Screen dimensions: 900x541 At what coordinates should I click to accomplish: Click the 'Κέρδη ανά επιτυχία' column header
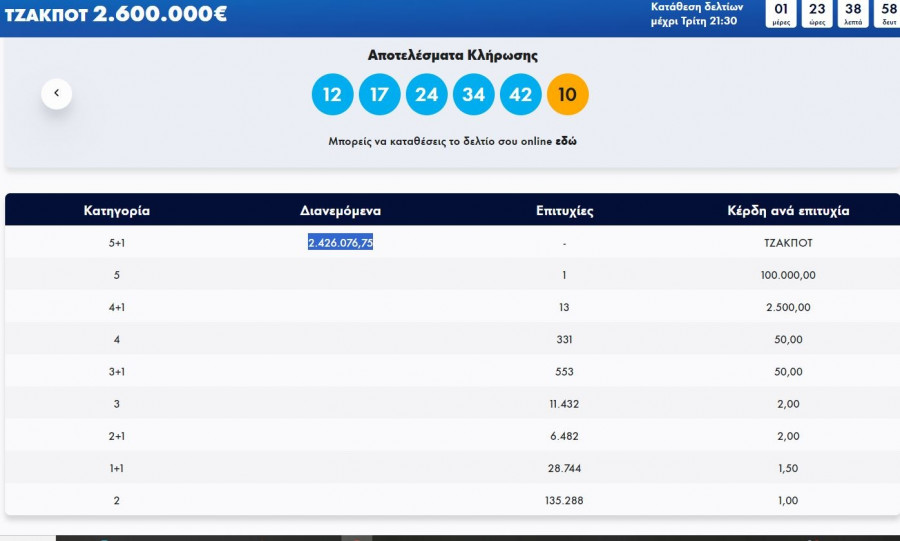(x=788, y=211)
